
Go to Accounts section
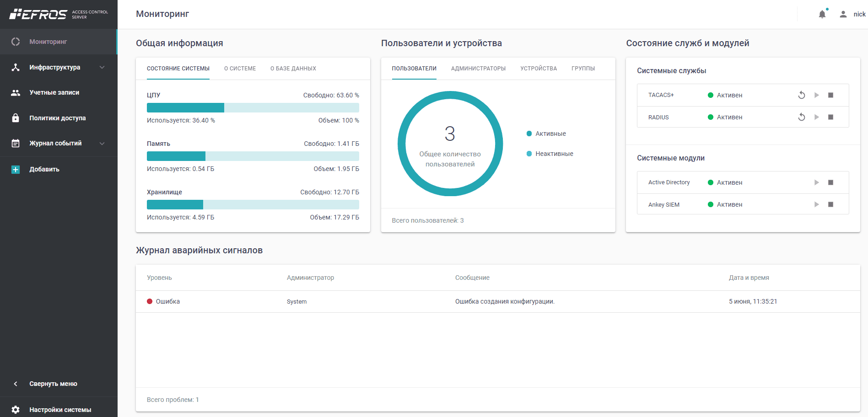(x=54, y=92)
